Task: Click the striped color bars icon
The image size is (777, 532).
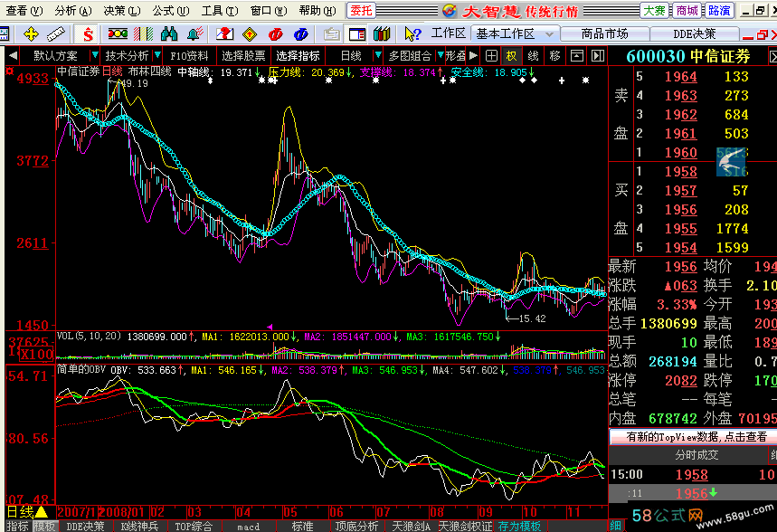Action: click(143, 33)
